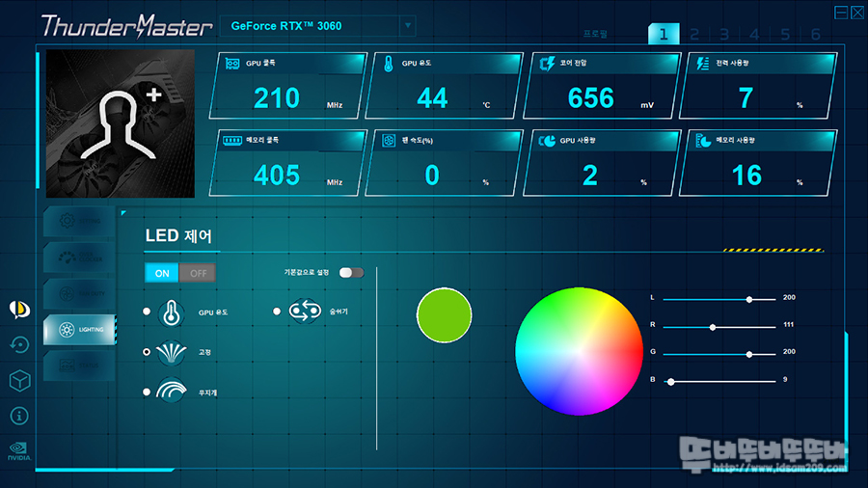Click the GPU usage pie icon
This screenshot has height=488, width=868.
[547, 141]
